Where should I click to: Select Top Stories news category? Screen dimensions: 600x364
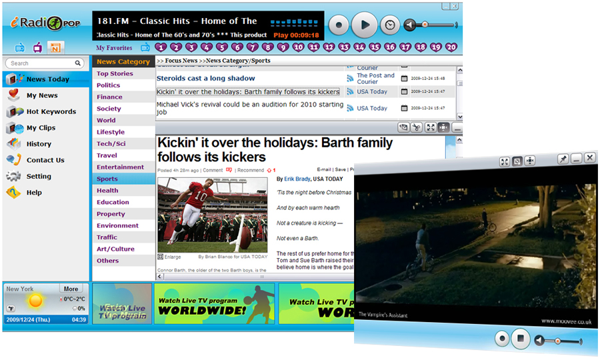123,73
